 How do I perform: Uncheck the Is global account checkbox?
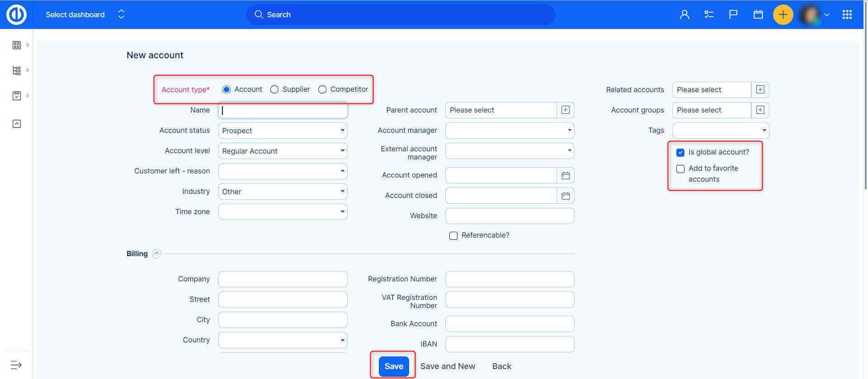click(680, 152)
